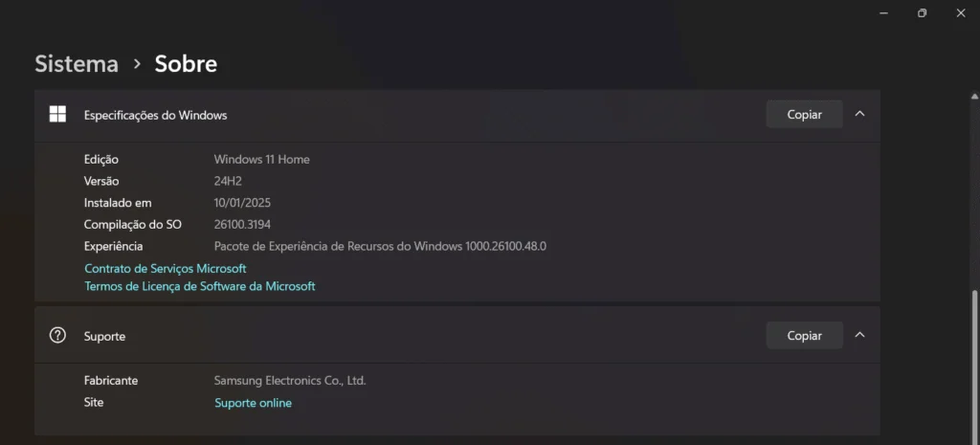980x445 pixels.
Task: Collapse the Especificações do Windows section chevron
Action: tap(859, 115)
